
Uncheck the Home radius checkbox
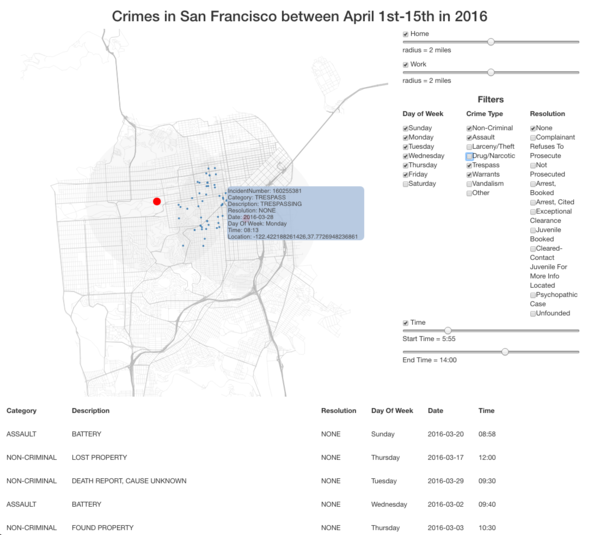pos(405,34)
